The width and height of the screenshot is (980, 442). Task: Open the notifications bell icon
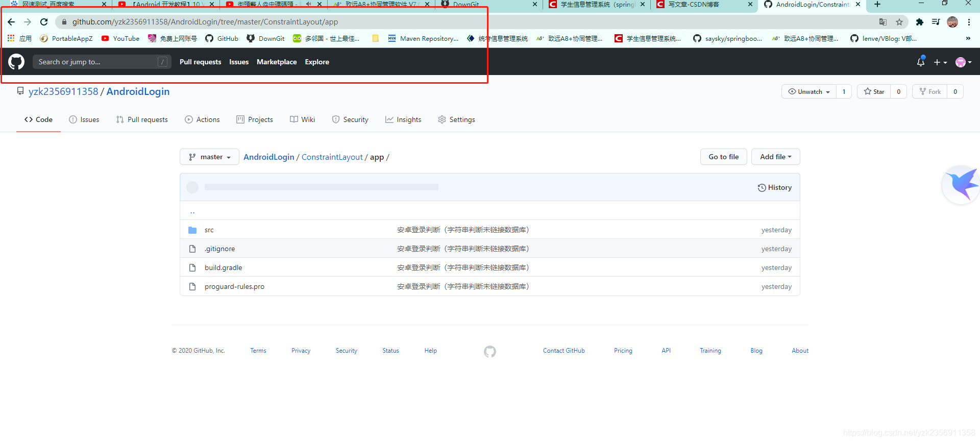click(x=921, y=62)
